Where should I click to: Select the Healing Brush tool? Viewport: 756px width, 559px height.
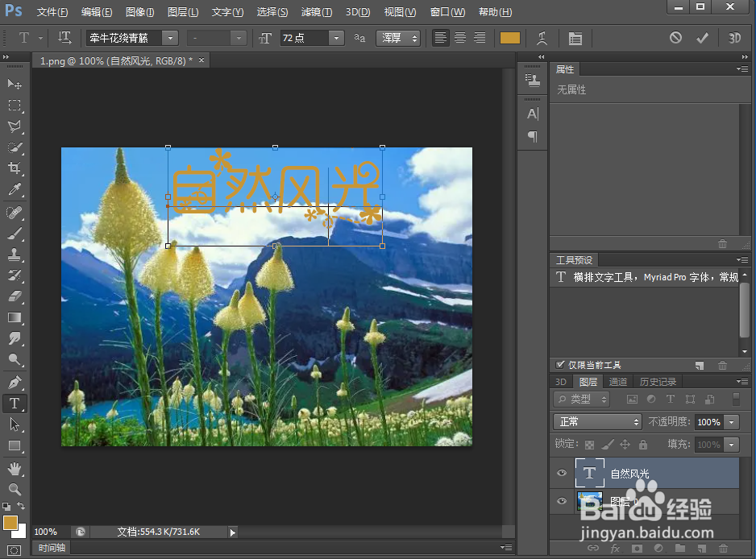coord(15,212)
